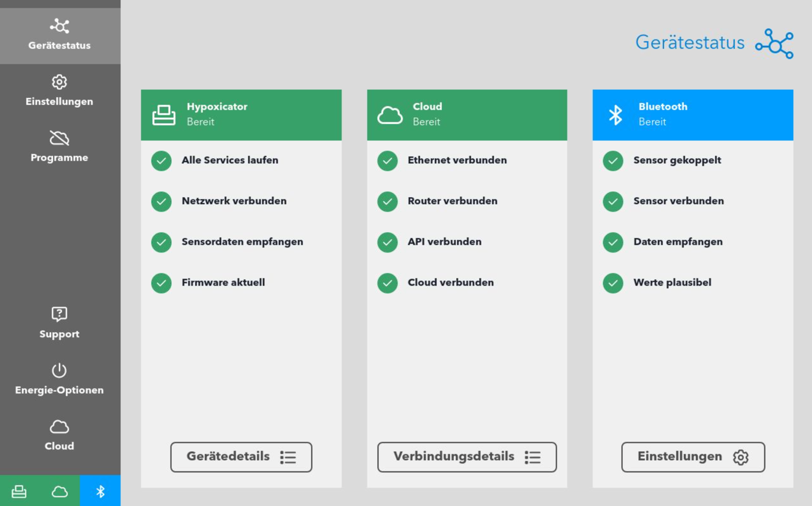The height and width of the screenshot is (506, 812).
Task: Open Programme crossed-cloud icon in sidebar
Action: 59,138
